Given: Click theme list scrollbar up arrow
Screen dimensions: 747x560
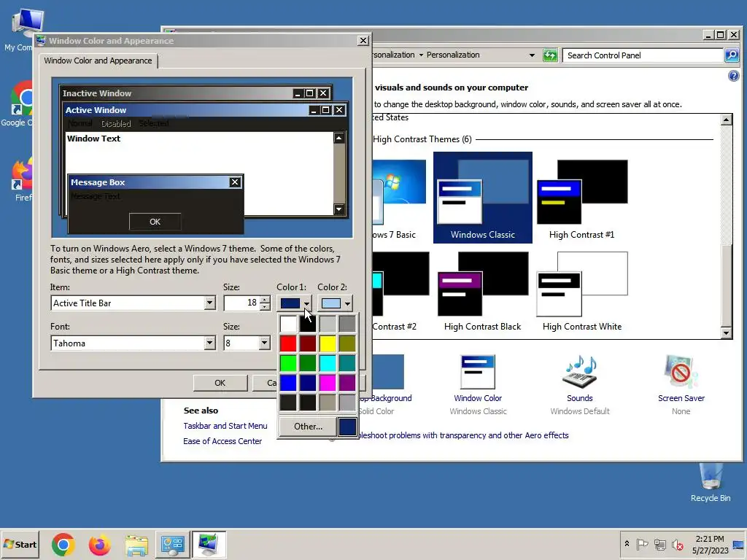Looking at the screenshot, I should (726, 120).
